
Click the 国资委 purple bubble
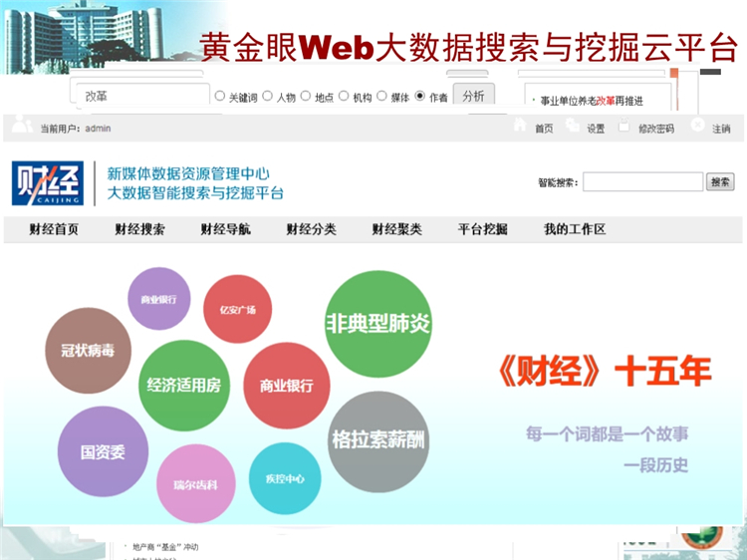[103, 451]
